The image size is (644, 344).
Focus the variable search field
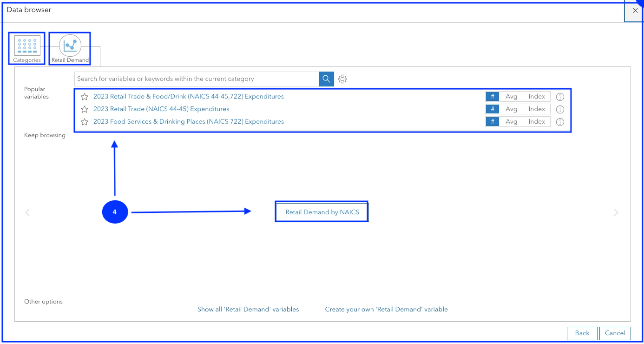tap(197, 79)
